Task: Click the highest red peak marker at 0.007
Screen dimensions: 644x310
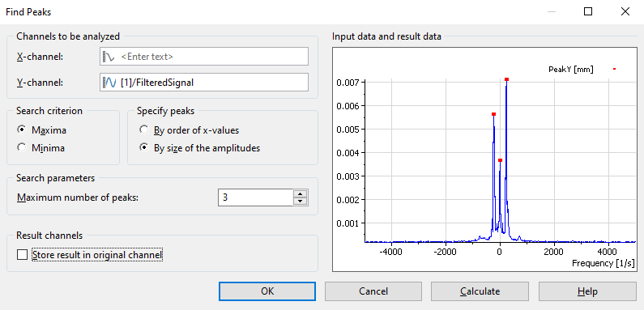Action: (x=507, y=79)
